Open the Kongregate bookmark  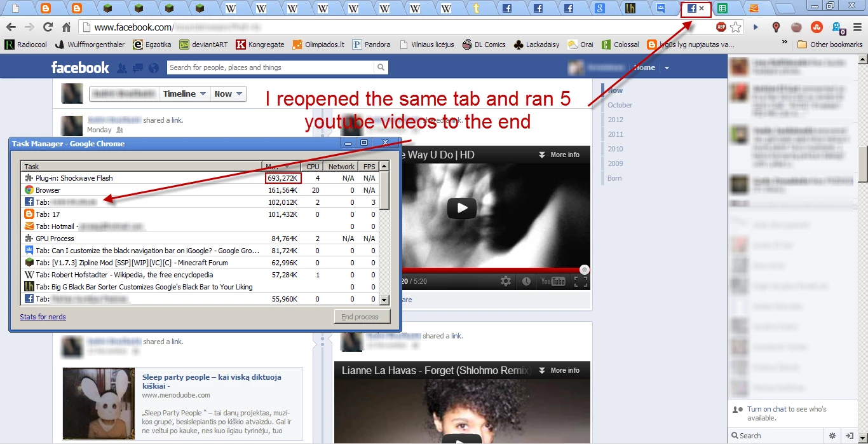point(260,45)
